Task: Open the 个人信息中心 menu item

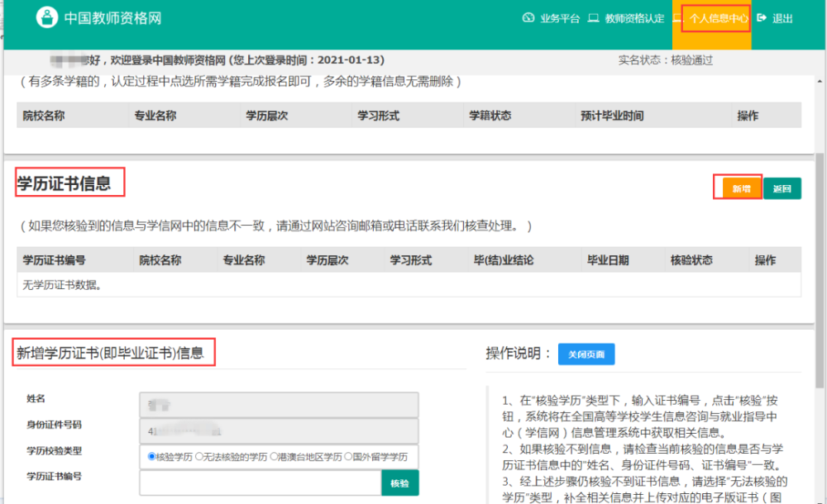Action: tap(719, 18)
